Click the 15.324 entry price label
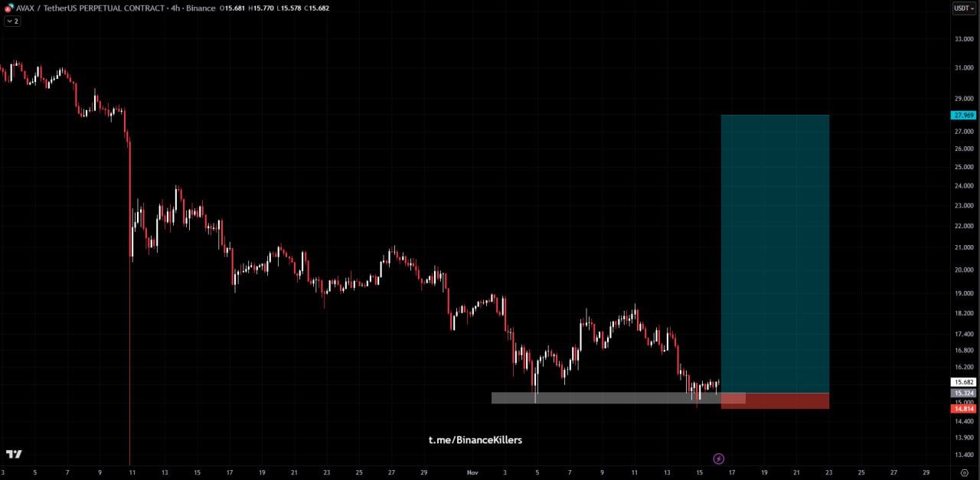 (962, 393)
